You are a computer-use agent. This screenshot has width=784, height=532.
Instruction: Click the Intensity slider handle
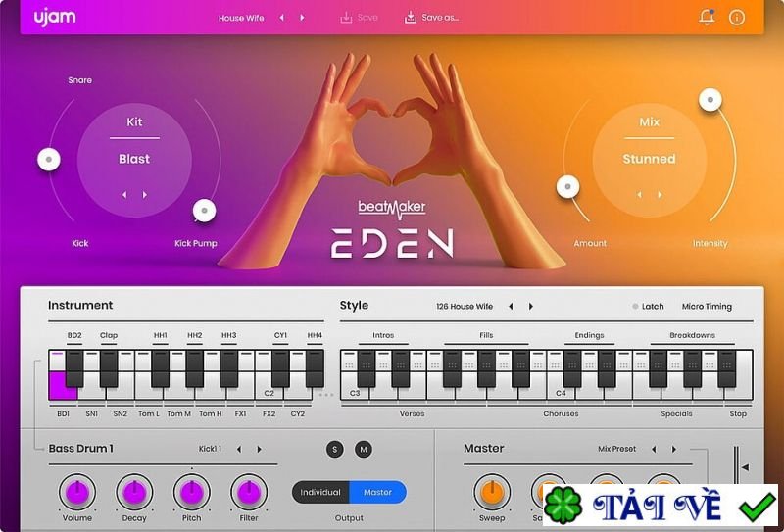[x=710, y=100]
